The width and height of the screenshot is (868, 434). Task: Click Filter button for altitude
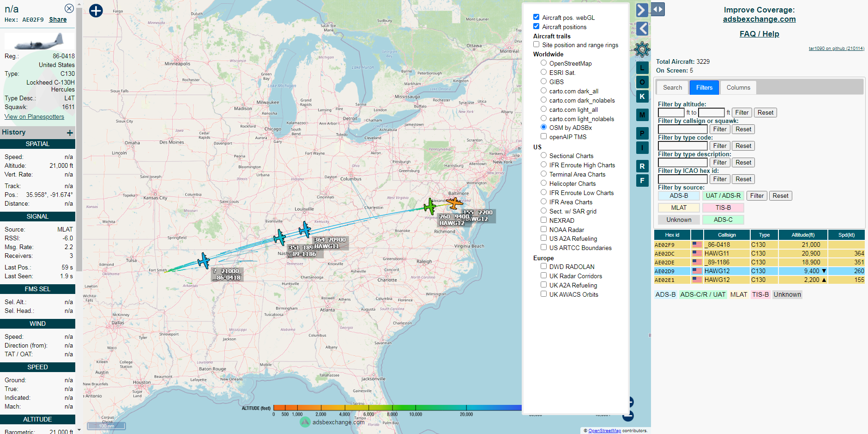[741, 112]
